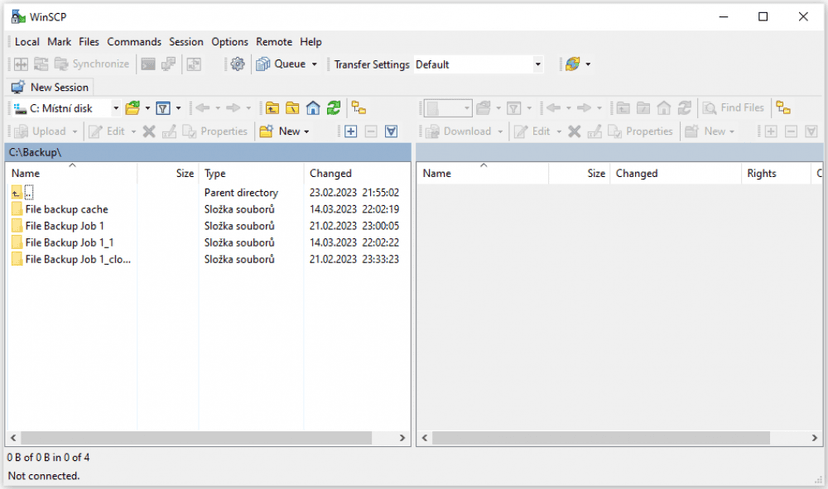This screenshot has width=828, height=489.
Task: Select the File backup cache folder
Action: 66,209
